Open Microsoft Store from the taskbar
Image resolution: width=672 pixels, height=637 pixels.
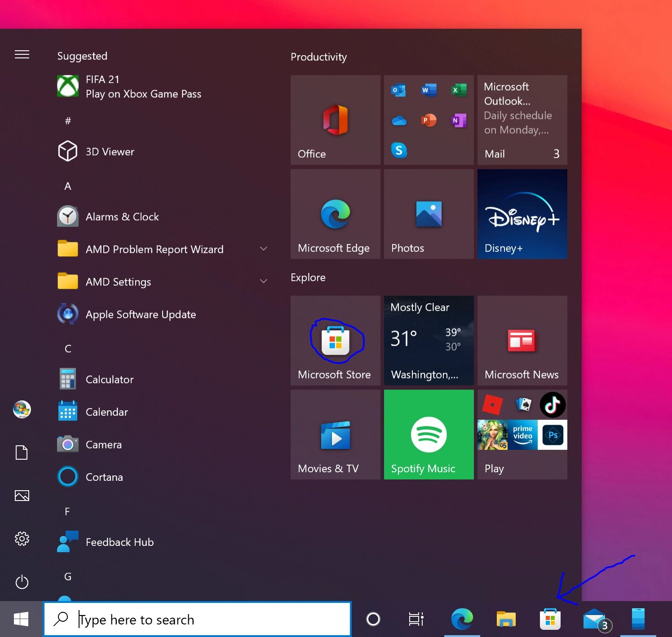coord(550,619)
